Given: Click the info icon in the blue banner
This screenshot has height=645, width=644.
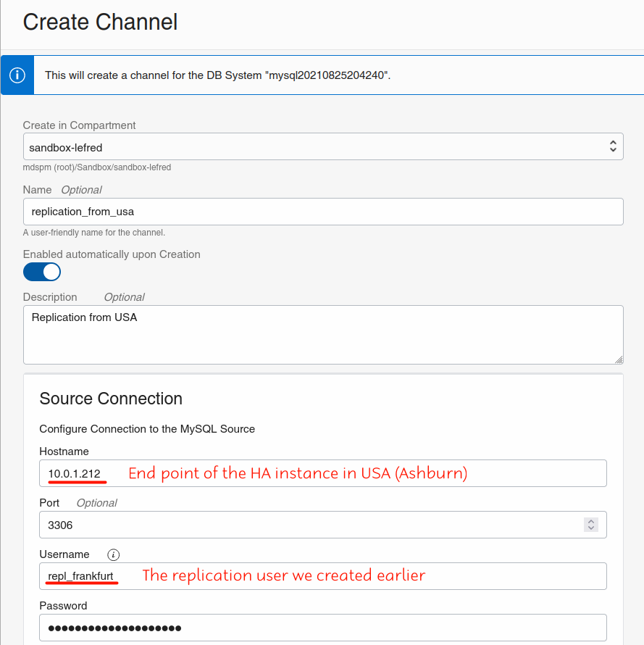Looking at the screenshot, I should (x=17, y=75).
